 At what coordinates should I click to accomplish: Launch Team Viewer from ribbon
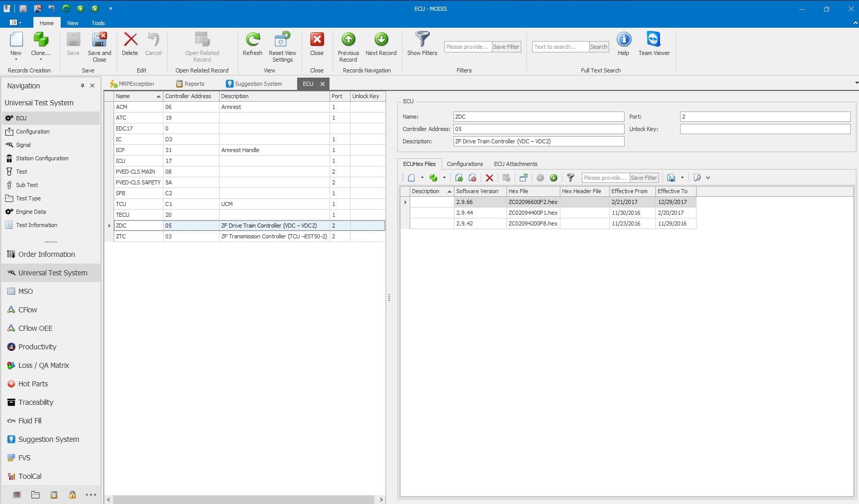654,44
